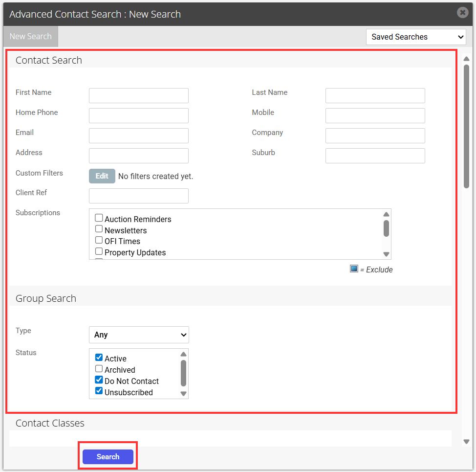Screen dimensions: 476x472
Task: Click the blue Exclude legend icon
Action: click(354, 269)
